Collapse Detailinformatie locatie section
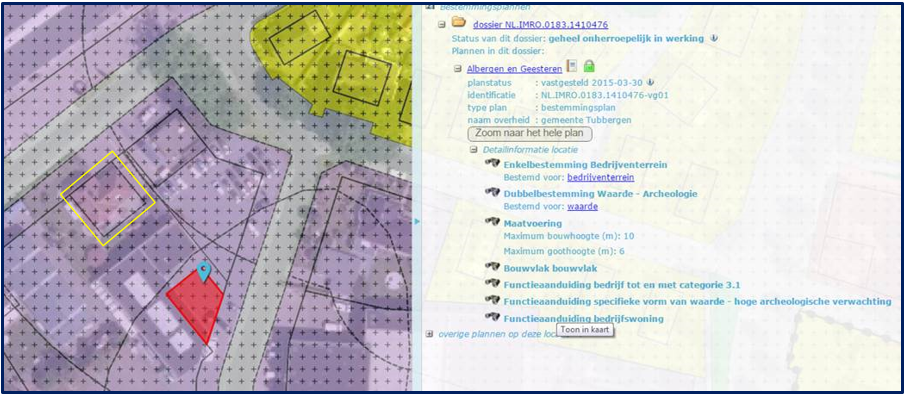907x396 pixels. 474,149
